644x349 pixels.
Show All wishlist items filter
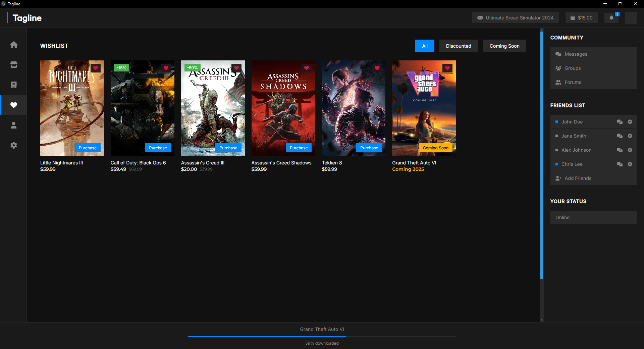pos(425,46)
